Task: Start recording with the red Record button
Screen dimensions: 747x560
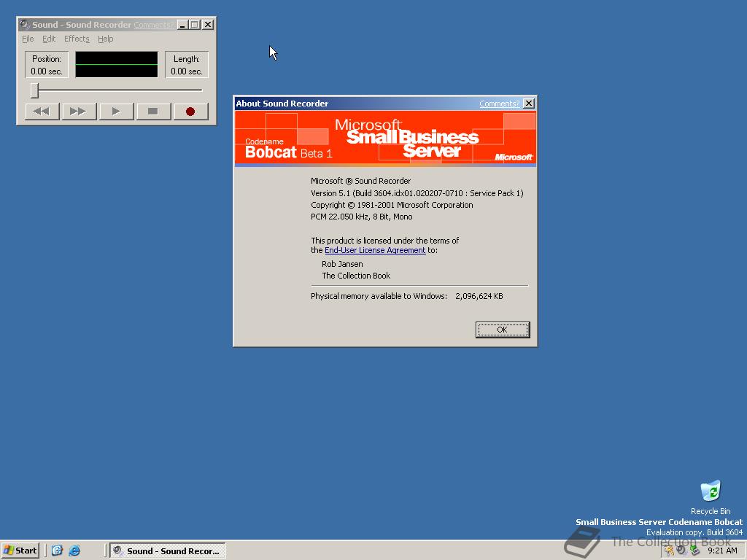Action: [x=190, y=112]
